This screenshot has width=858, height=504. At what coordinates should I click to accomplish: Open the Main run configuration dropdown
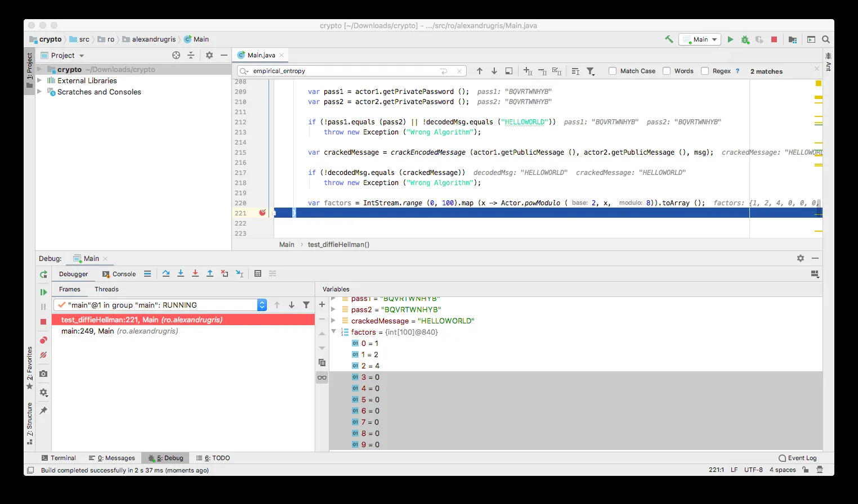click(700, 39)
